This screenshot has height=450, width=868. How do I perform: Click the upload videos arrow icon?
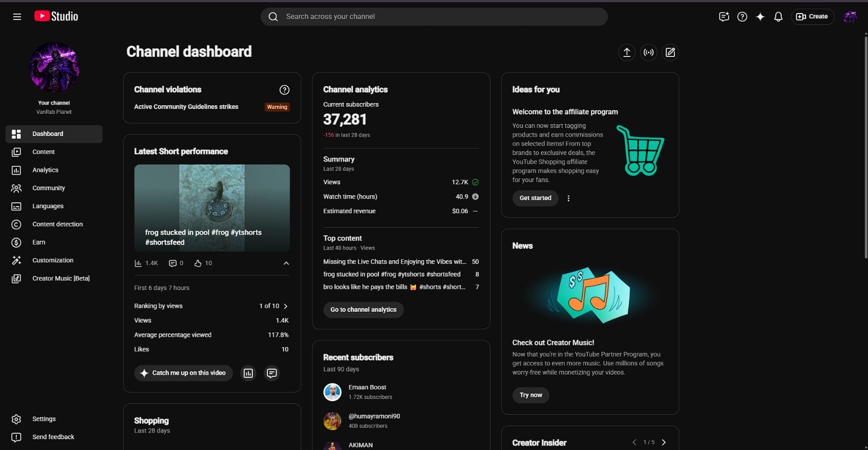tap(627, 52)
